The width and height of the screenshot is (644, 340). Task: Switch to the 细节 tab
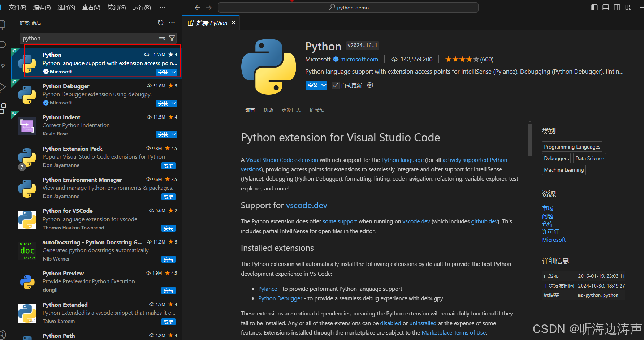tap(250, 110)
